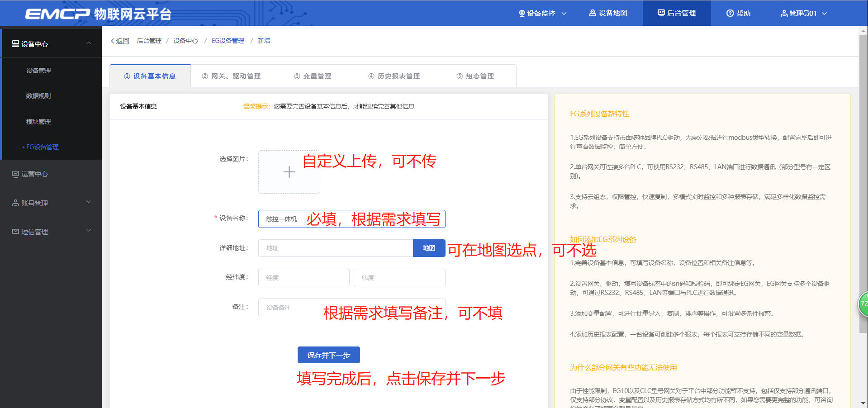Image resolution: width=868 pixels, height=408 pixels.
Task: Click the green floating badge on right edge
Action: click(863, 304)
